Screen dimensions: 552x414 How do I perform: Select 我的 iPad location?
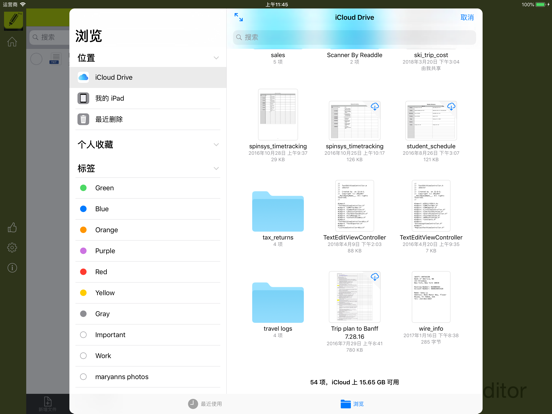pyautogui.click(x=148, y=98)
